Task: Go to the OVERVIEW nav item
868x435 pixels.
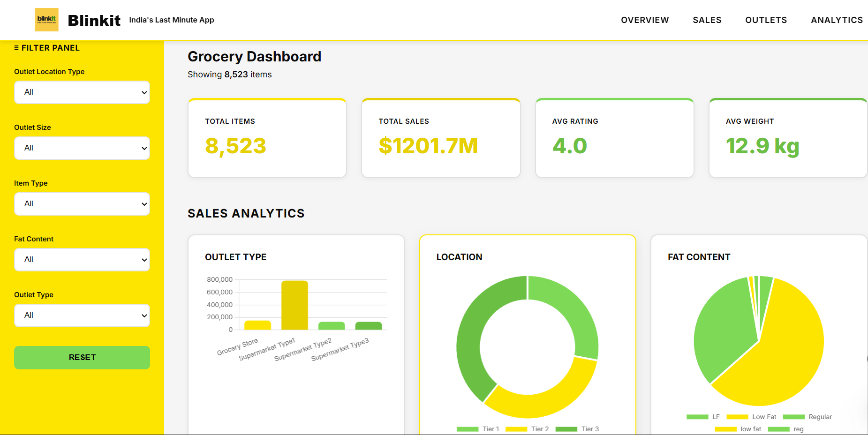Action: point(645,20)
